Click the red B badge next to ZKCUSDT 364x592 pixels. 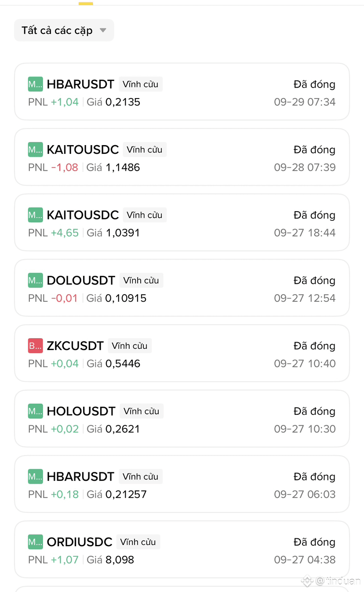[x=35, y=346]
